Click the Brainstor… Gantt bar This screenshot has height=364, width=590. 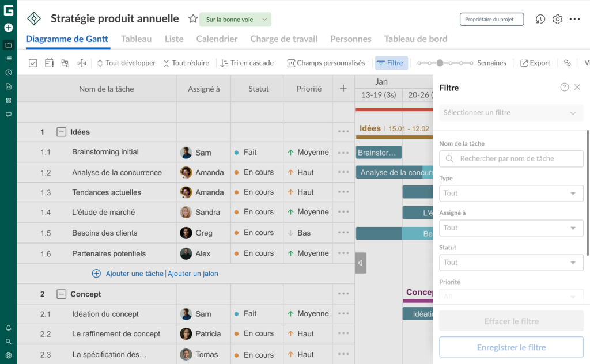tap(379, 153)
